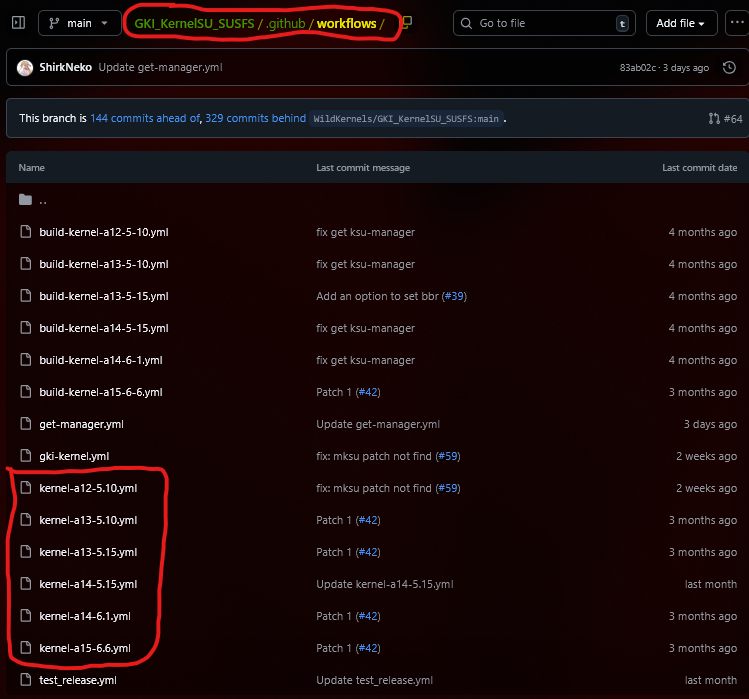
Task: Click ShirkNeko's avatar image
Action: click(25, 67)
